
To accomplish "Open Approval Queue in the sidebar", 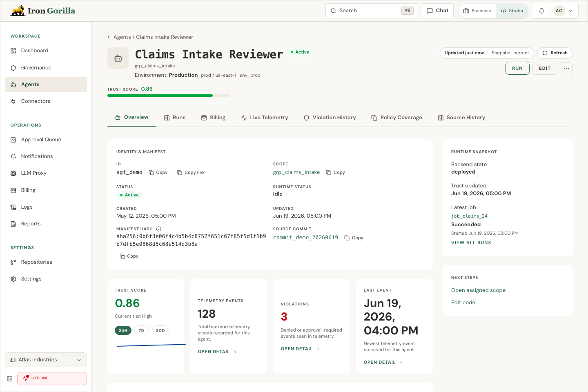I will [x=46, y=140].
